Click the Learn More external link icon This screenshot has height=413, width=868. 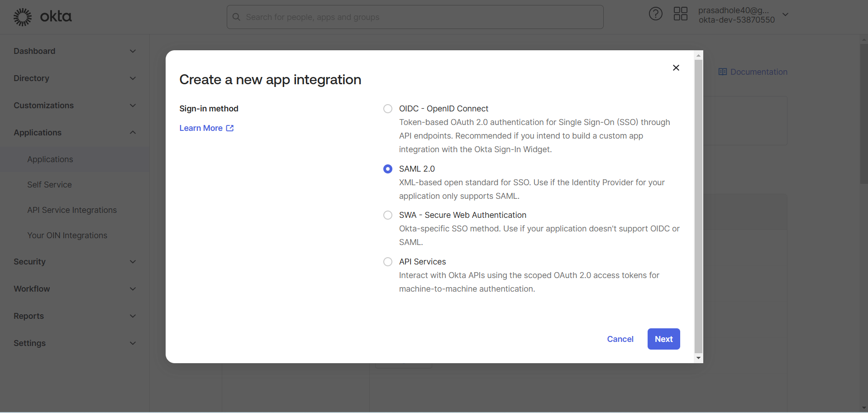pos(230,128)
